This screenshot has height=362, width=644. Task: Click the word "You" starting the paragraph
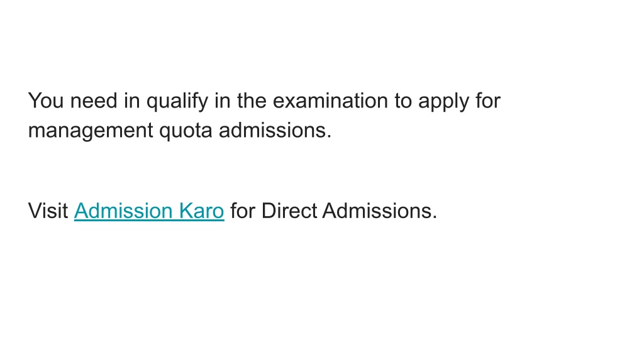45,101
